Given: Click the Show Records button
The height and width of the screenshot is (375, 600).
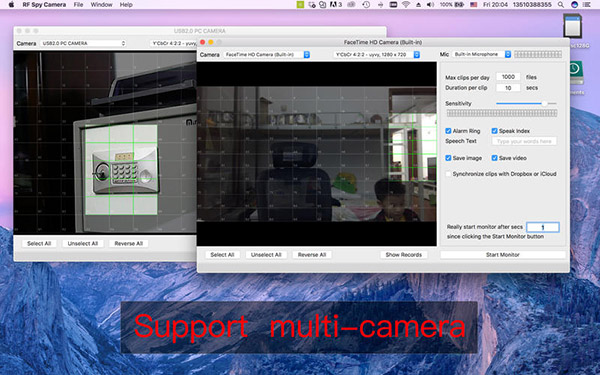Looking at the screenshot, I should [404, 254].
